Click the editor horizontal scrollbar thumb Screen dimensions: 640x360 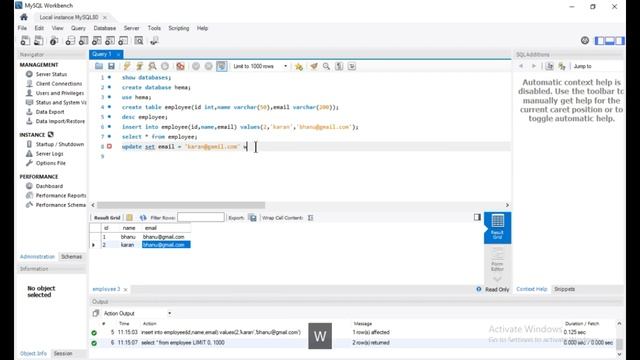(181, 205)
